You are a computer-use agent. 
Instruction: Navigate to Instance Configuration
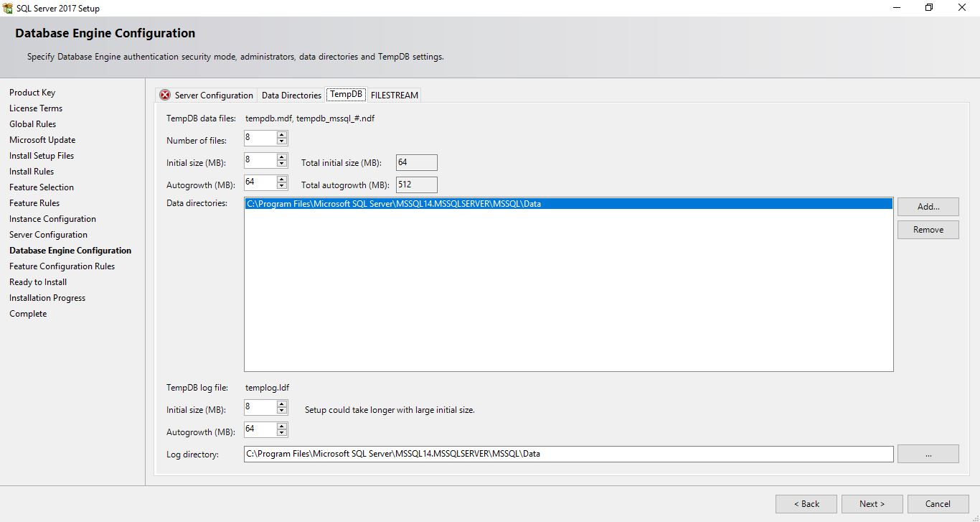coord(52,218)
